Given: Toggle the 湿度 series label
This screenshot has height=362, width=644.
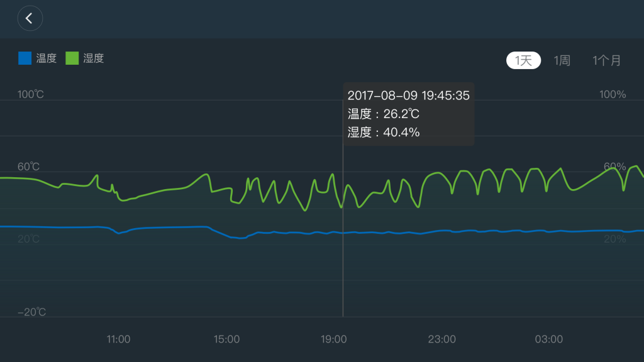Looking at the screenshot, I should [94, 58].
